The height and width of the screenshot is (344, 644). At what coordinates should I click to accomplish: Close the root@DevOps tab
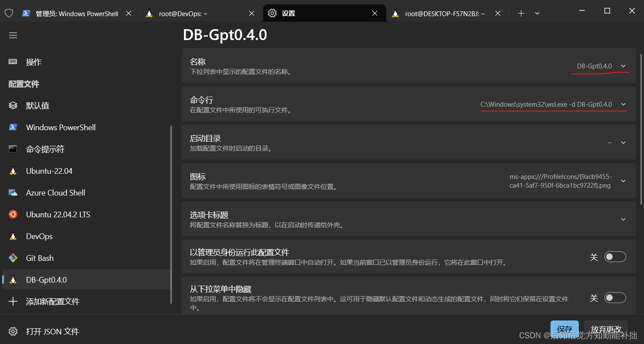click(x=252, y=13)
